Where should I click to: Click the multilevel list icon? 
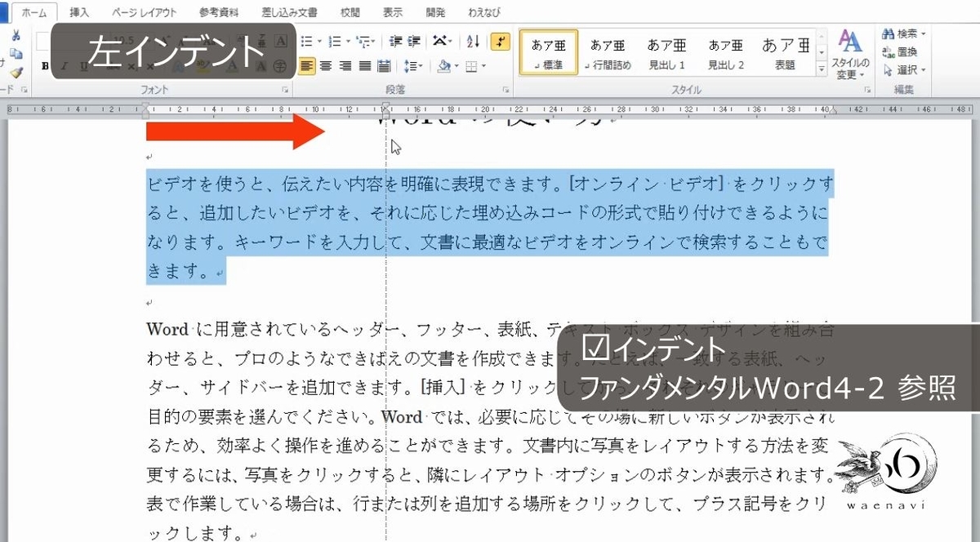362,41
